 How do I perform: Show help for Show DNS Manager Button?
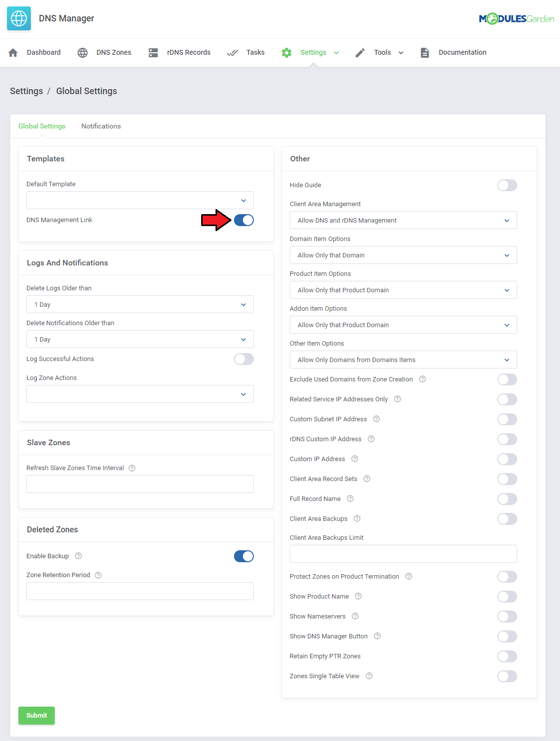[377, 636]
